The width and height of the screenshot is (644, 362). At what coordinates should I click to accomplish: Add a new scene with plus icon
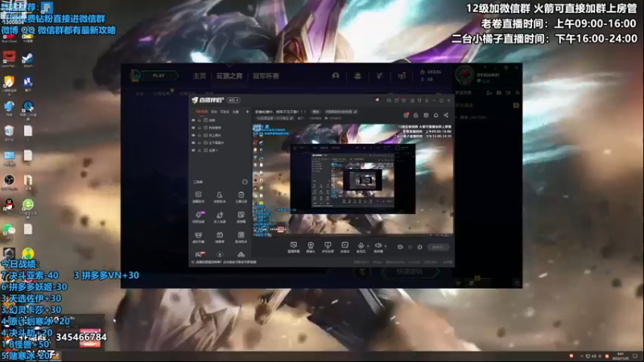click(247, 112)
